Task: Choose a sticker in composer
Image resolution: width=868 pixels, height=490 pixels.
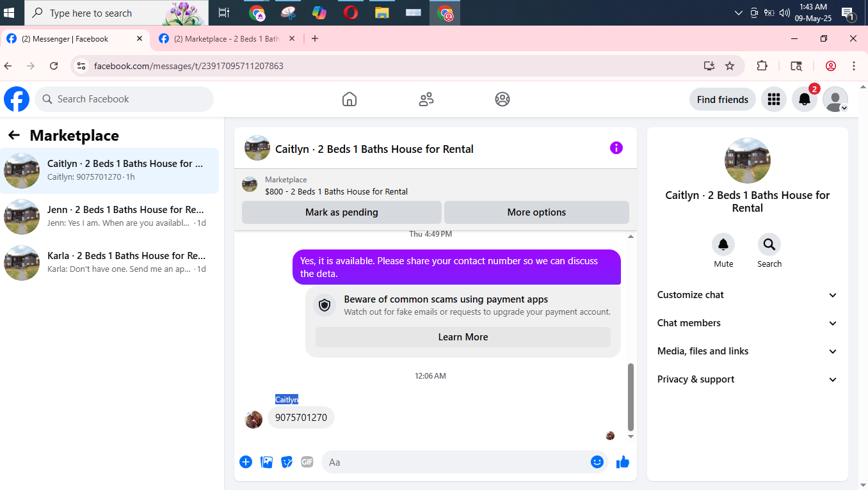Action: pyautogui.click(x=287, y=462)
